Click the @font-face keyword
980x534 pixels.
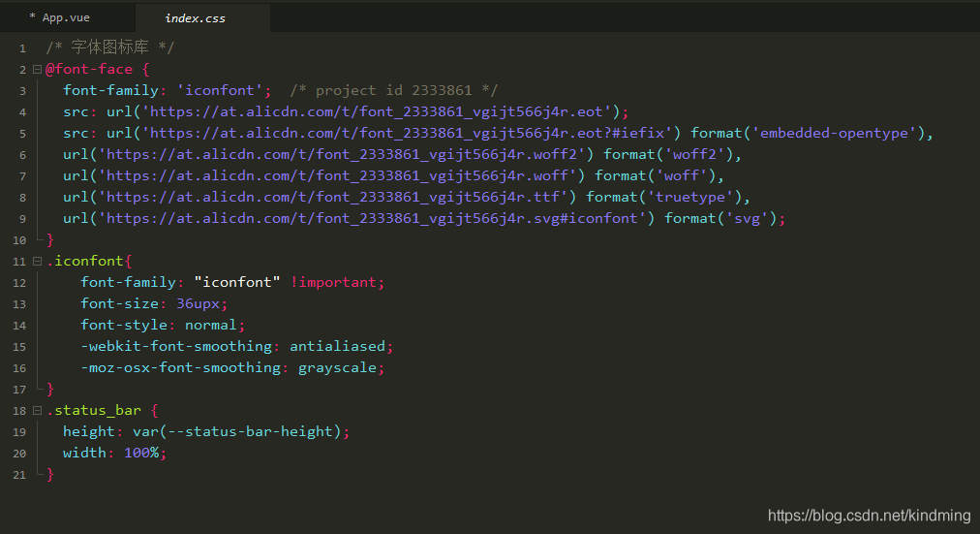[89, 69]
